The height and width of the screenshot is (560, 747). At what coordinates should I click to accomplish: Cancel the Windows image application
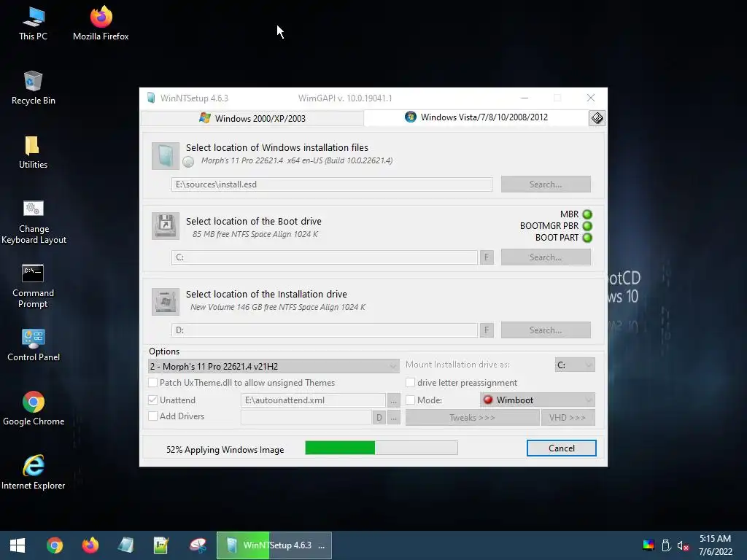pyautogui.click(x=562, y=448)
